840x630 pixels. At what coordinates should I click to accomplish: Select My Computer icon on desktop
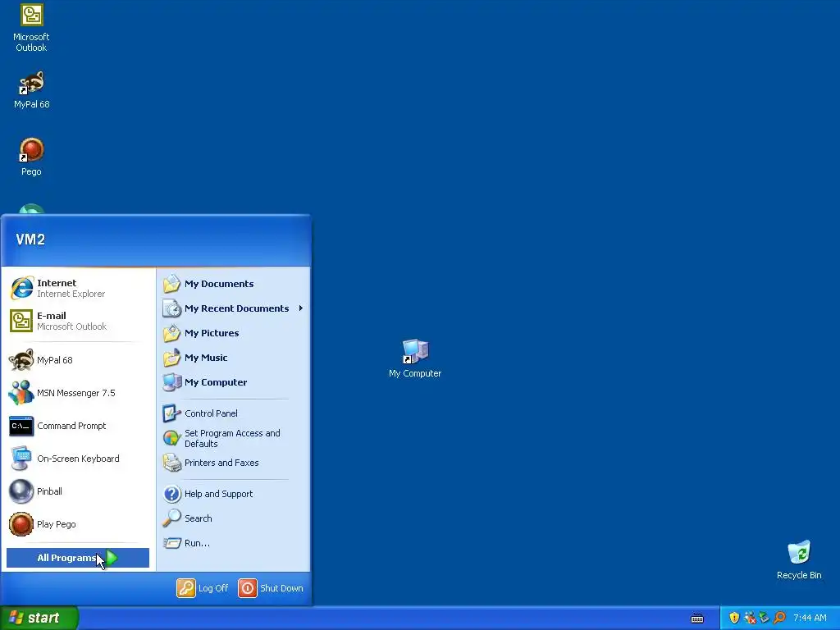(415, 358)
